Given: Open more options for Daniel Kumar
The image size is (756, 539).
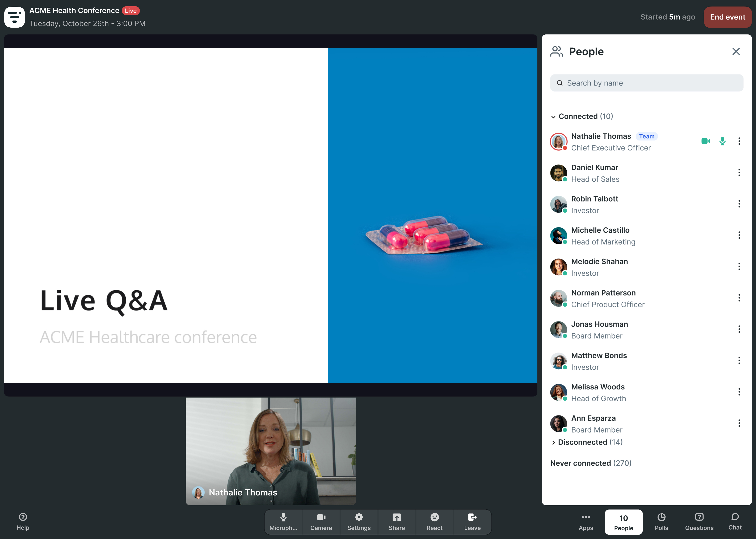Looking at the screenshot, I should click(x=739, y=173).
